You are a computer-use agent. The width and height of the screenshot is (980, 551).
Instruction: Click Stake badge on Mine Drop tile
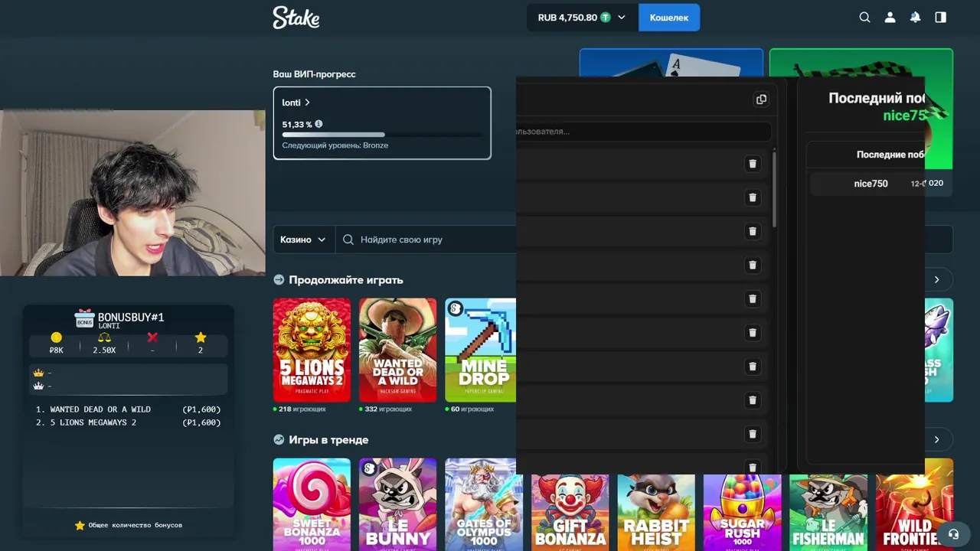[x=456, y=308]
